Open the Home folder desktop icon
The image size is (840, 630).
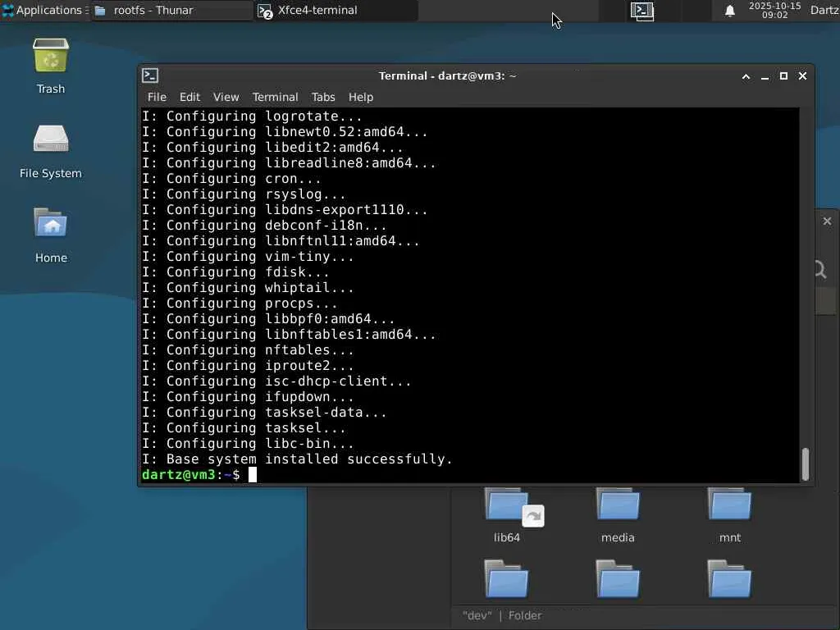51,235
